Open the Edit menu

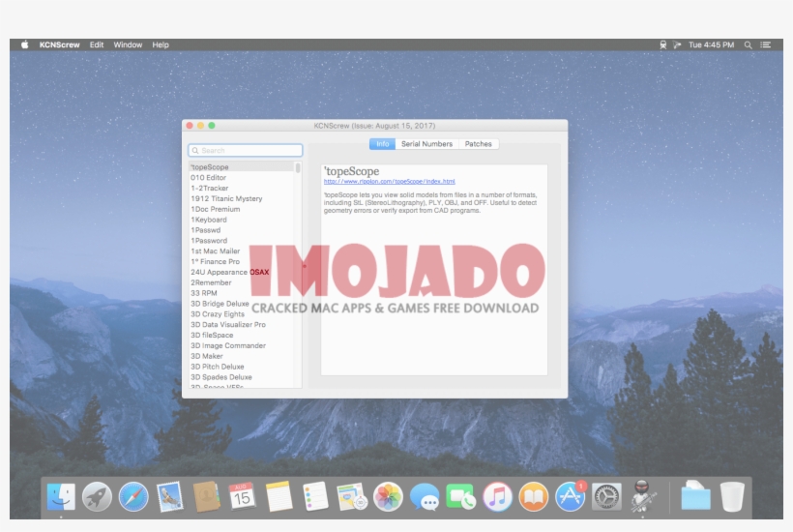click(x=97, y=44)
